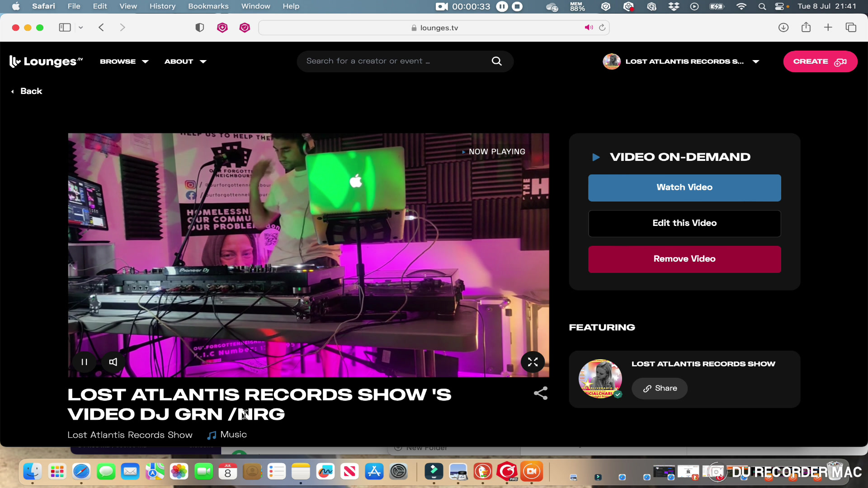Open FaceTime from the Dock

[x=203, y=472]
